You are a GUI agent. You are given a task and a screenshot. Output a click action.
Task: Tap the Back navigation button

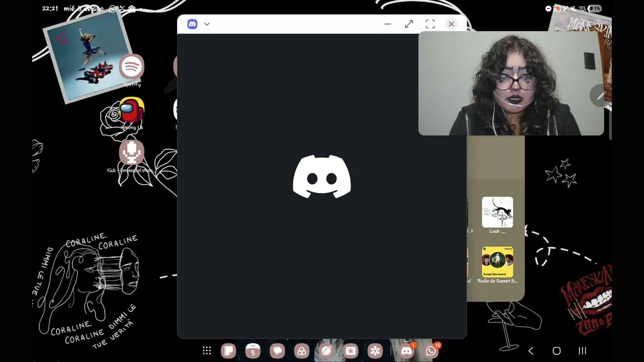(531, 351)
